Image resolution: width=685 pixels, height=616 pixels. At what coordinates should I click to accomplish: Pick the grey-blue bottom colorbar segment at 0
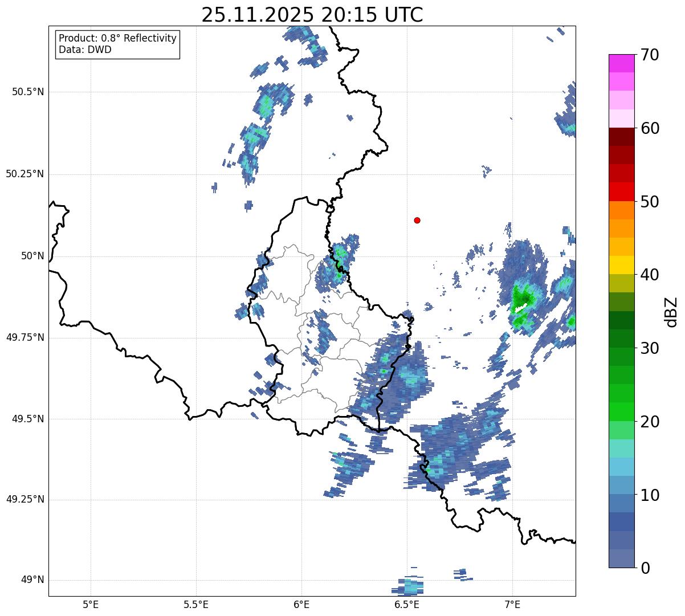[x=622, y=558]
